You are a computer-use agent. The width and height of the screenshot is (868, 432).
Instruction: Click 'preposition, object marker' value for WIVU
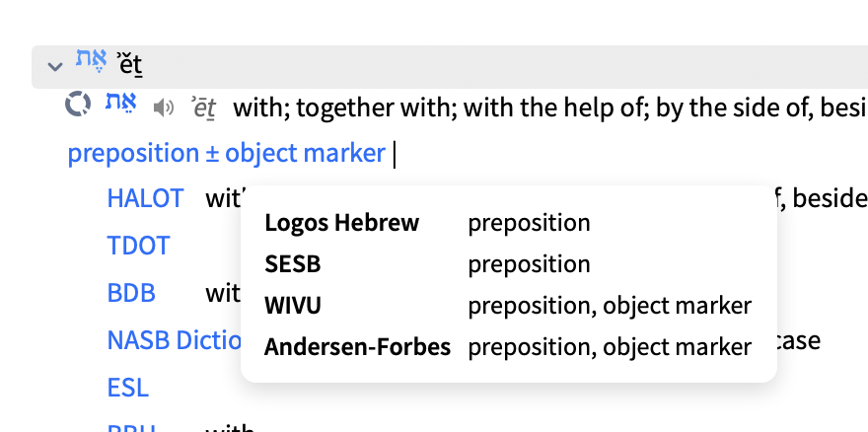[x=610, y=306]
